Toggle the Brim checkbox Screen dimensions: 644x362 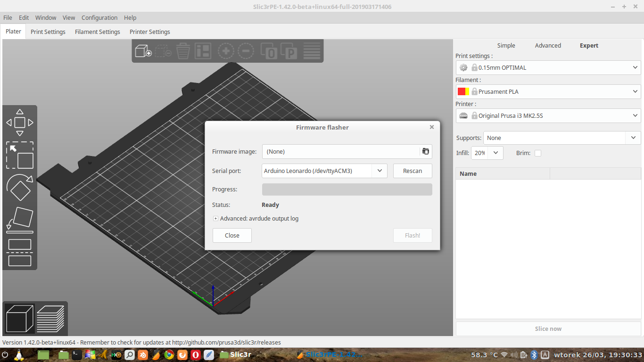pos(538,153)
